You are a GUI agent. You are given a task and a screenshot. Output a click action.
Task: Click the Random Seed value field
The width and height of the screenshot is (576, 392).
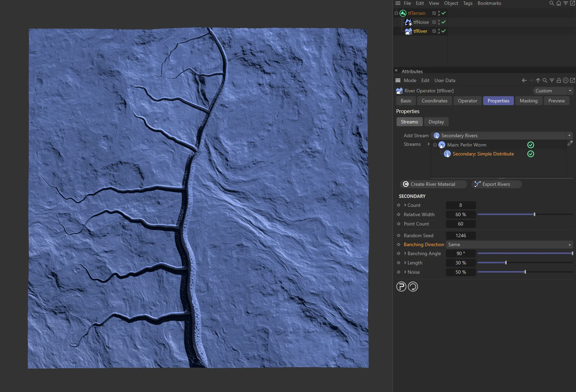pyautogui.click(x=460, y=235)
